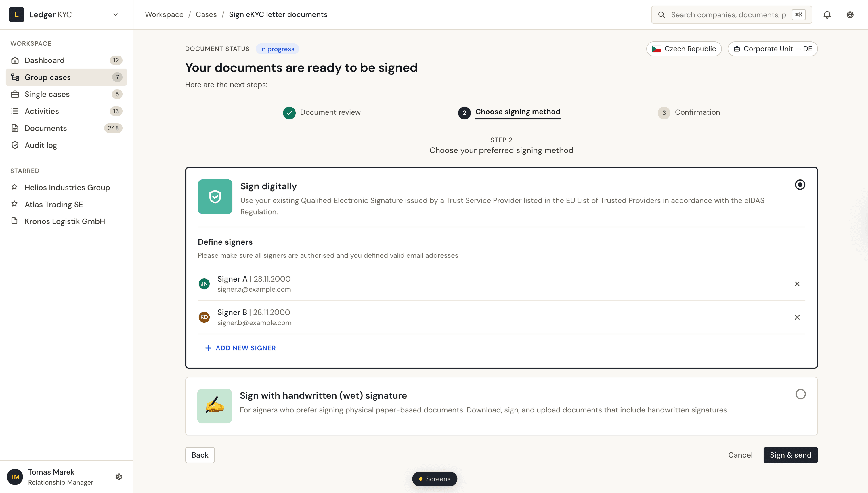The width and height of the screenshot is (868, 493).
Task: Open settings gear next to Tomas Marek
Action: (x=118, y=477)
